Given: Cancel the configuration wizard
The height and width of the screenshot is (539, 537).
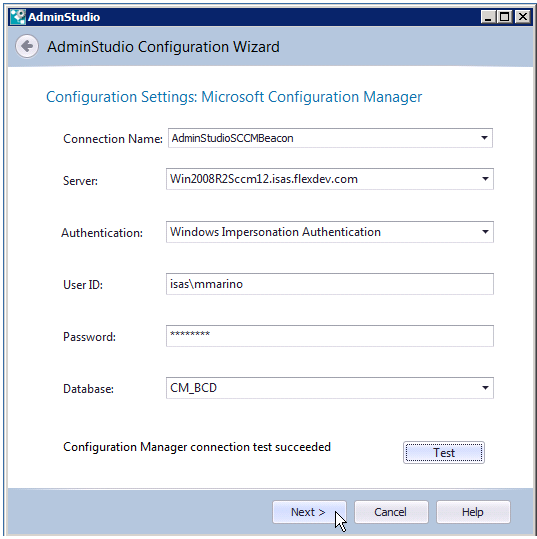Looking at the screenshot, I should 391,512.
